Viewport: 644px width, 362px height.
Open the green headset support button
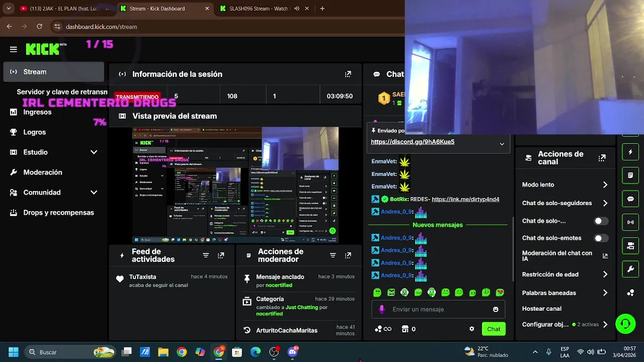click(x=625, y=323)
